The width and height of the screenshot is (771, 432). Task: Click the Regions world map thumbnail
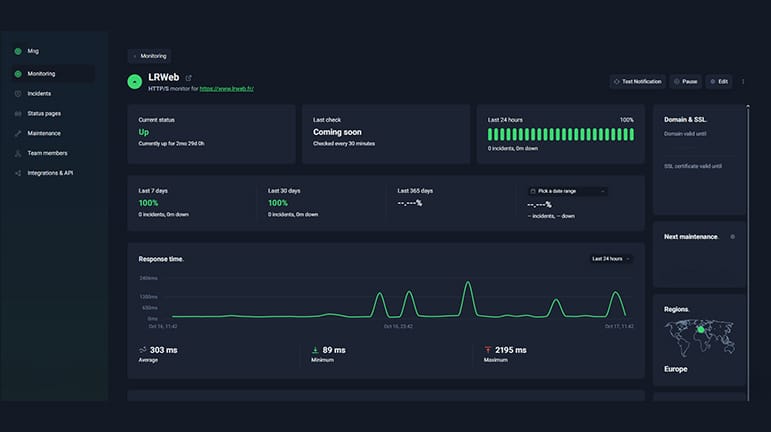(x=699, y=338)
